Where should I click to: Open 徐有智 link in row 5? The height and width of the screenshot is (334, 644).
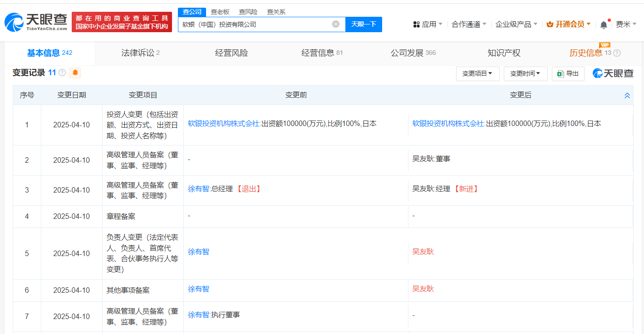pos(199,252)
